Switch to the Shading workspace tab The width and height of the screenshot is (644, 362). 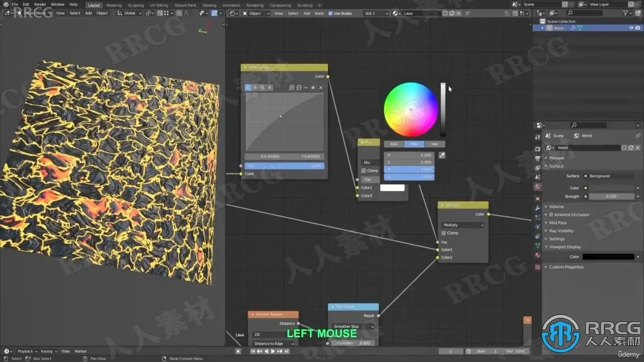coord(209,5)
